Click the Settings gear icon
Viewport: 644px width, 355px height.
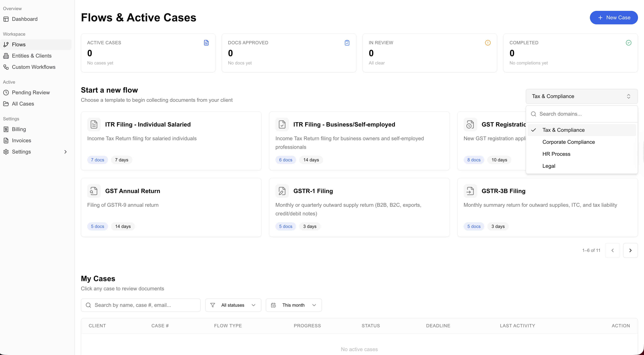click(6, 152)
